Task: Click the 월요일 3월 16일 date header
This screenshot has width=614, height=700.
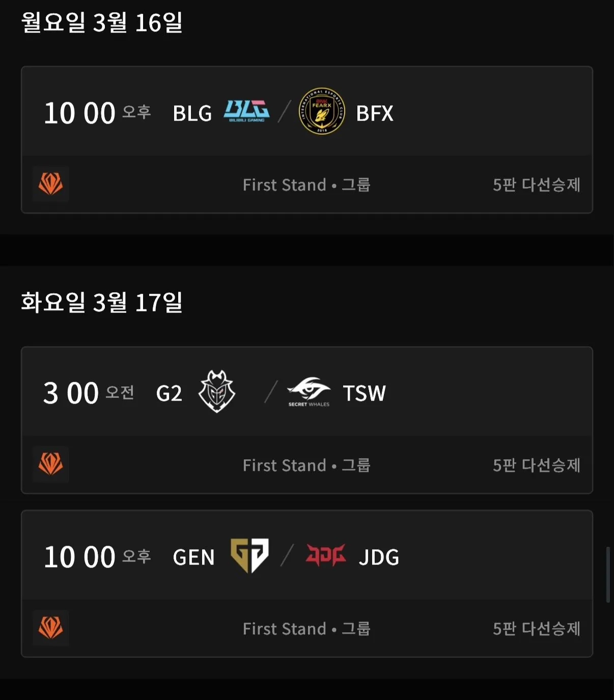Action: pos(102,22)
